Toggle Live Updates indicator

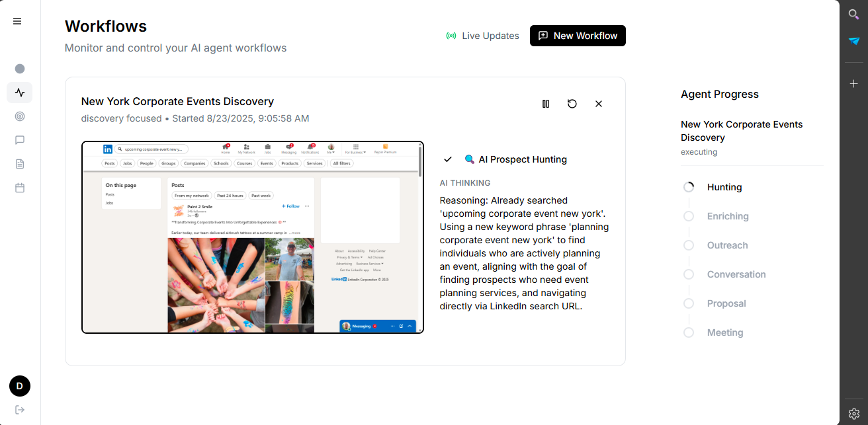click(483, 36)
